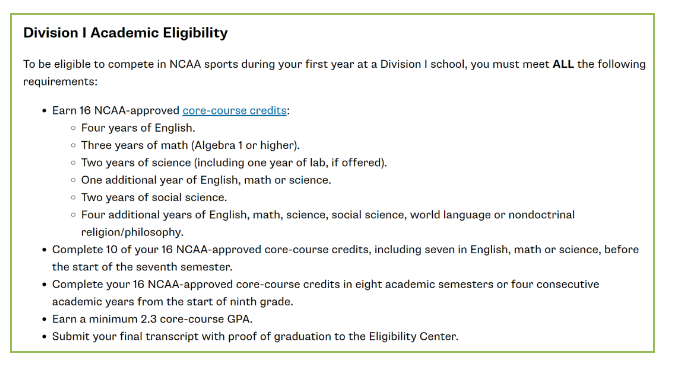Click Earn a minimum 2.3 GPA bullet

152,319
